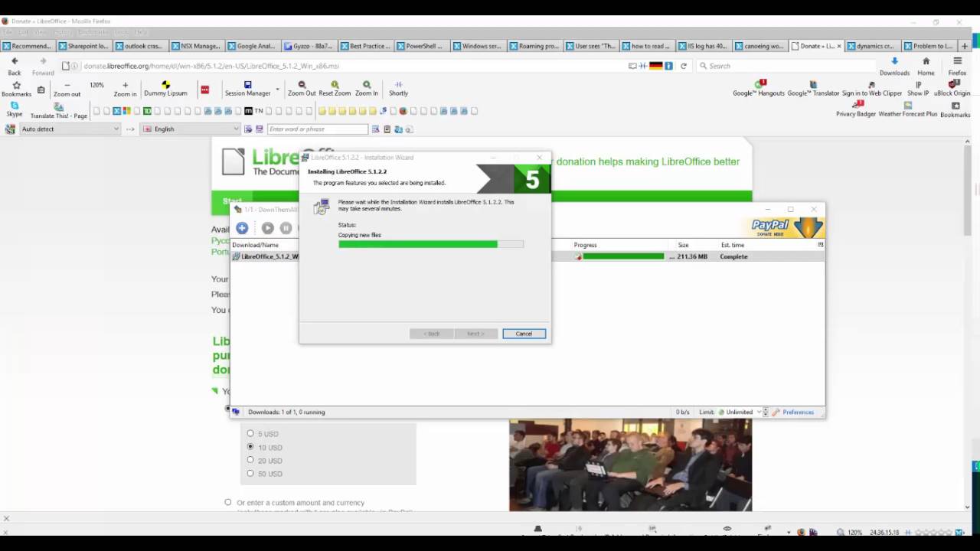This screenshot has width=980, height=551.
Task: Switch to the Sharepoint tab
Action: pos(85,46)
